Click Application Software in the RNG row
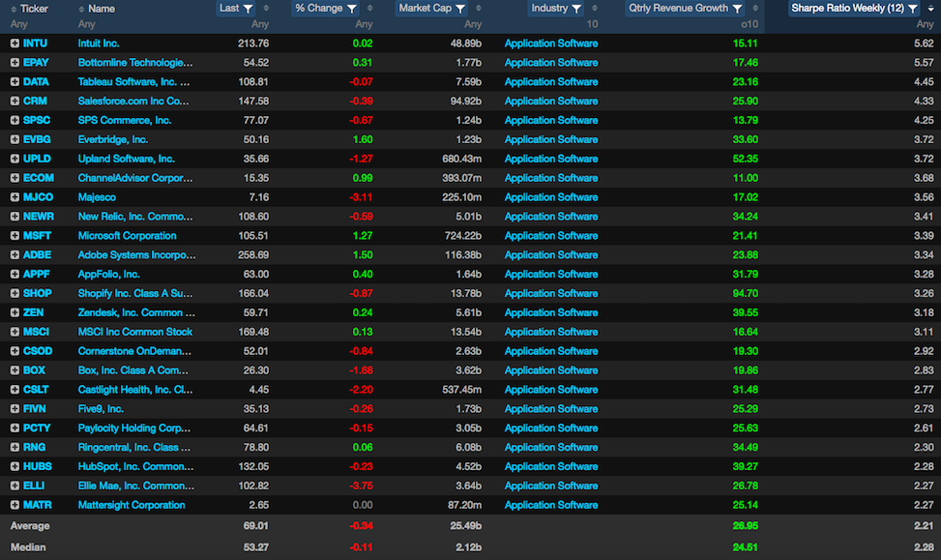Screen dimensions: 941x560 pyautogui.click(x=551, y=447)
